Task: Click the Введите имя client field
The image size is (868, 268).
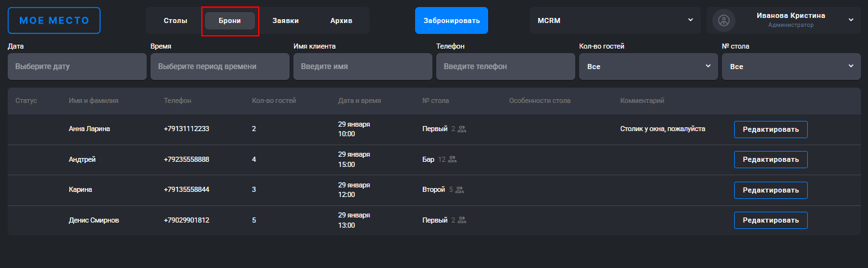Action: 363,67
